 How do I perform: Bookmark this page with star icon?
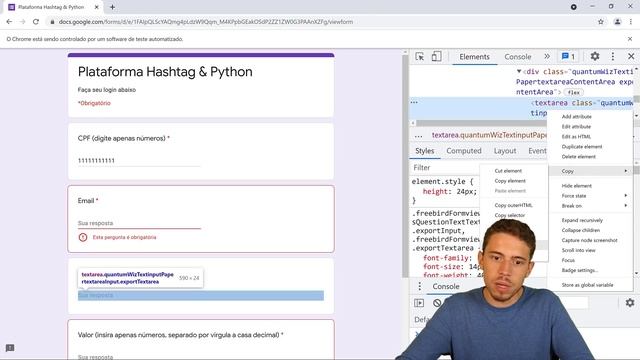click(x=601, y=22)
